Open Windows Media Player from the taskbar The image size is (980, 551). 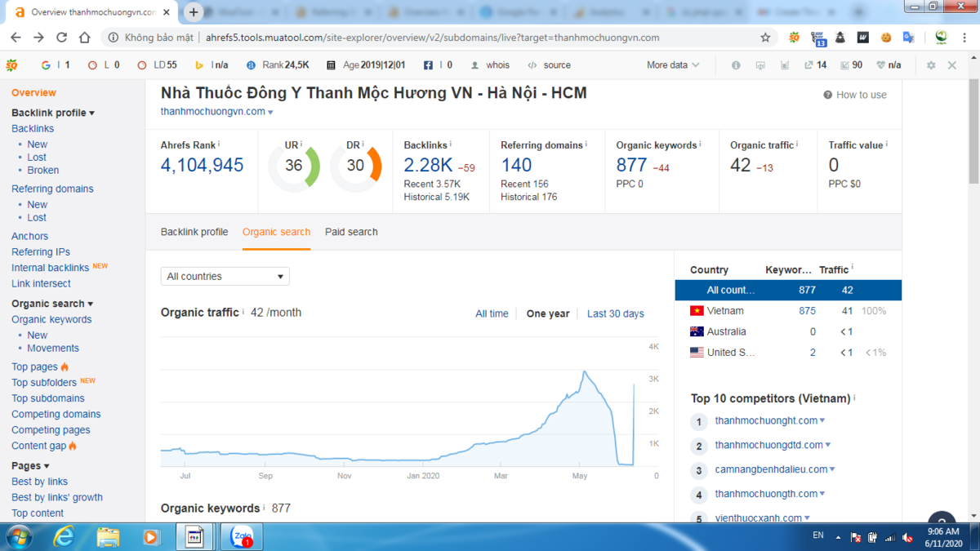(x=150, y=537)
